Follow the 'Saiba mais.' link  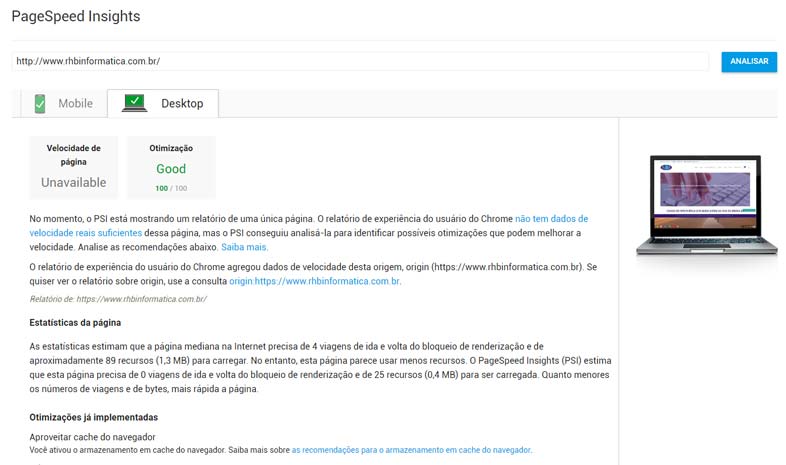[244, 247]
